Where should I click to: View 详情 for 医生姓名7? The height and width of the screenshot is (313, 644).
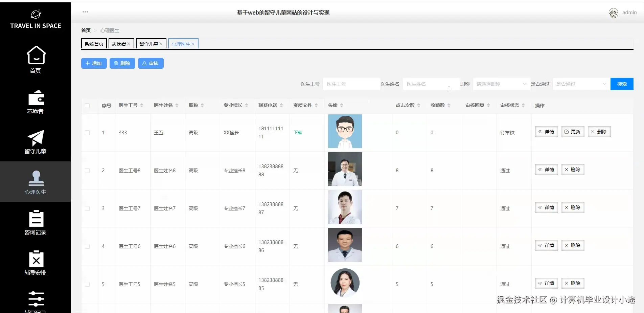[547, 207]
